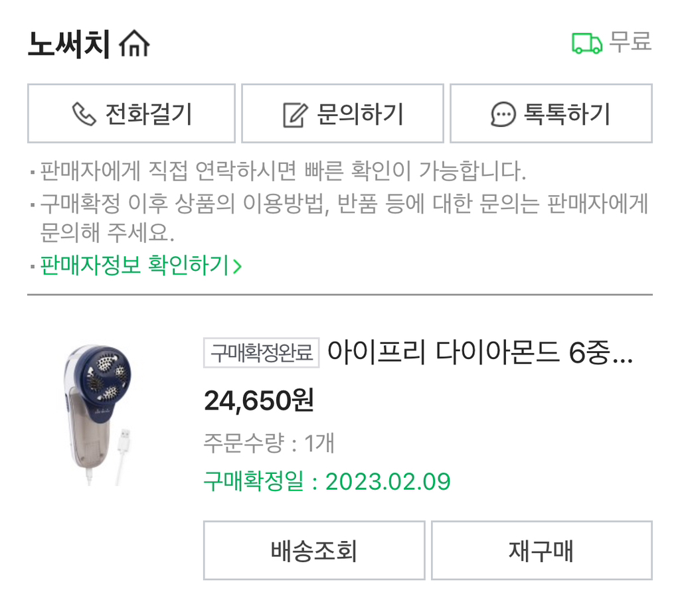Tap the 24,650원 price text
The width and height of the screenshot is (680, 616).
258,400
